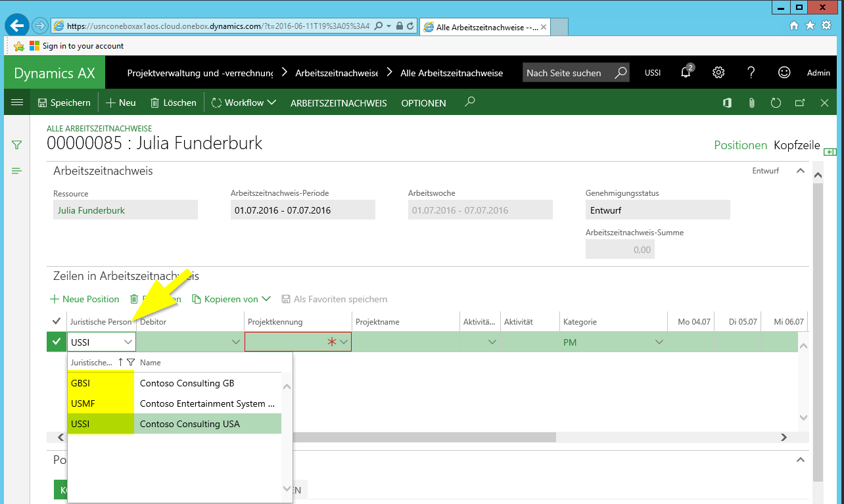Open the notifications bell icon
The image size is (844, 504).
(686, 72)
